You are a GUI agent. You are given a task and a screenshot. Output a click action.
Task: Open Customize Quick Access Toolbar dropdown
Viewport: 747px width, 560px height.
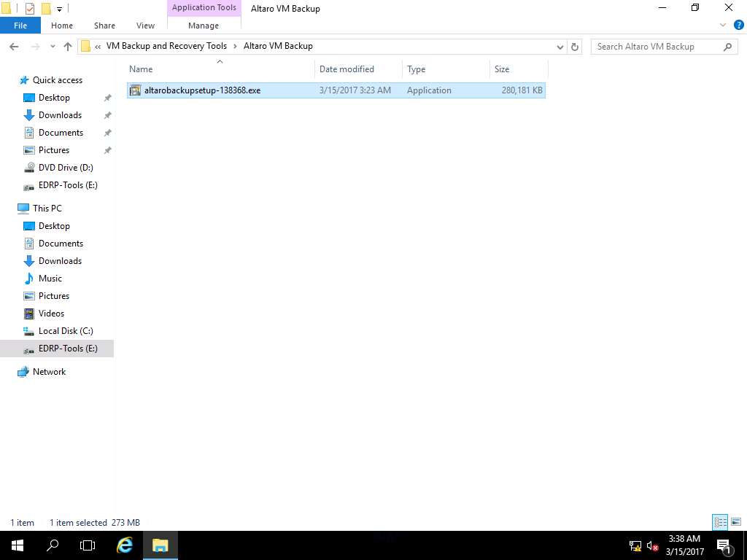(x=60, y=9)
